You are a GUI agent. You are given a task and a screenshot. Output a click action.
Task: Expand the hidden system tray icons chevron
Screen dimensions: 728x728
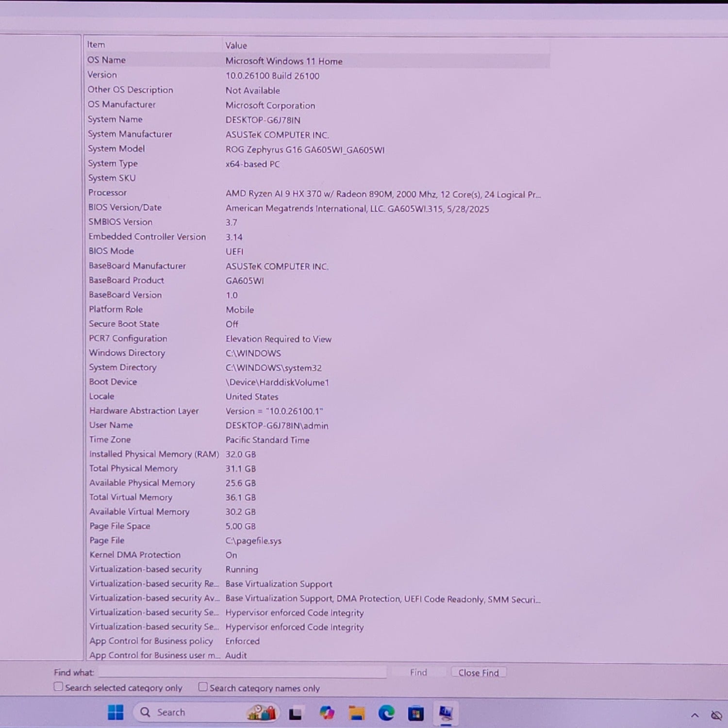click(695, 715)
